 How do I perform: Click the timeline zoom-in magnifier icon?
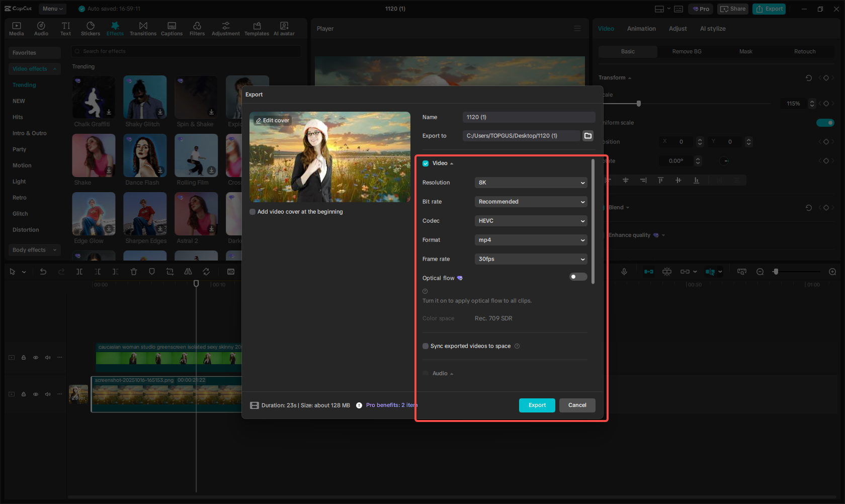coord(833,272)
